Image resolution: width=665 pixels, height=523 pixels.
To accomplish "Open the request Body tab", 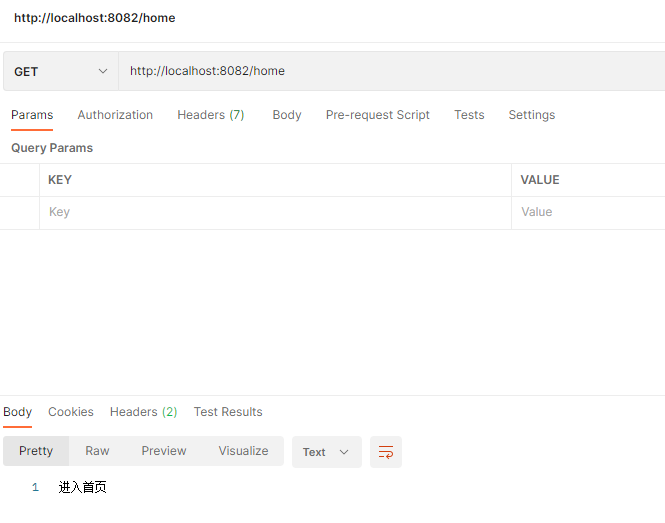I will tap(287, 115).
